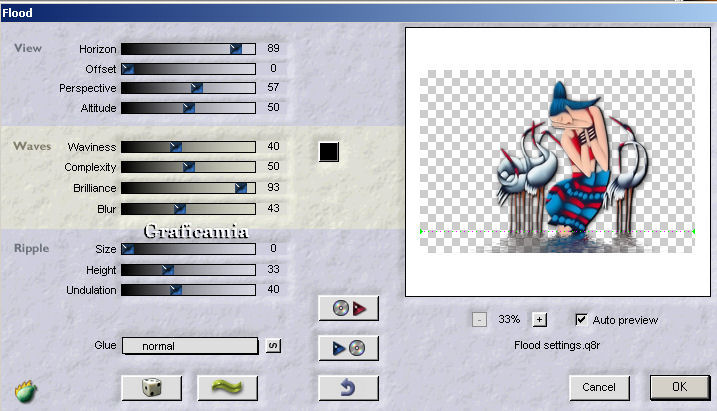Click the Ripple section label
Image resolution: width=717 pixels, height=411 pixels.
[x=31, y=248]
